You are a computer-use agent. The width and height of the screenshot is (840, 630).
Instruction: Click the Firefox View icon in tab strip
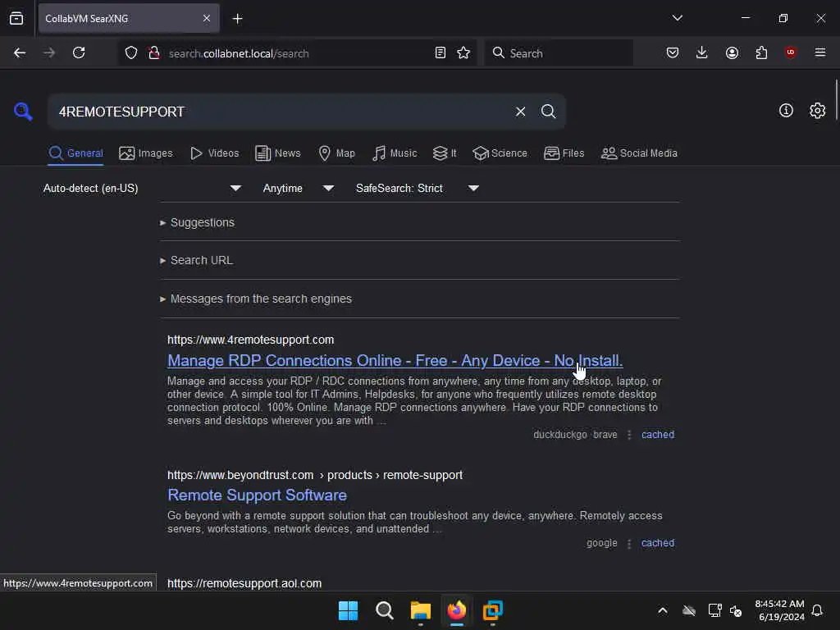click(x=16, y=19)
